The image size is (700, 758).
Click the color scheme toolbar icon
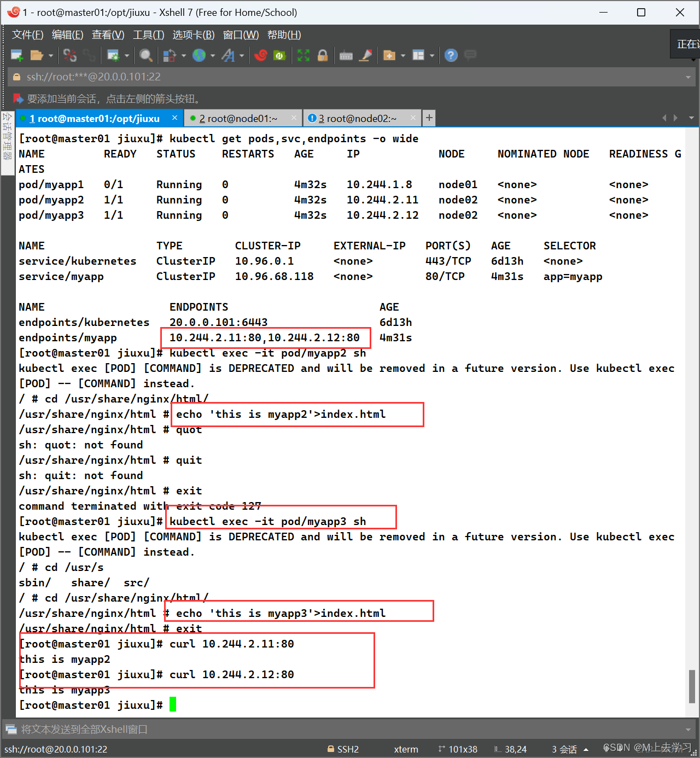(x=170, y=55)
